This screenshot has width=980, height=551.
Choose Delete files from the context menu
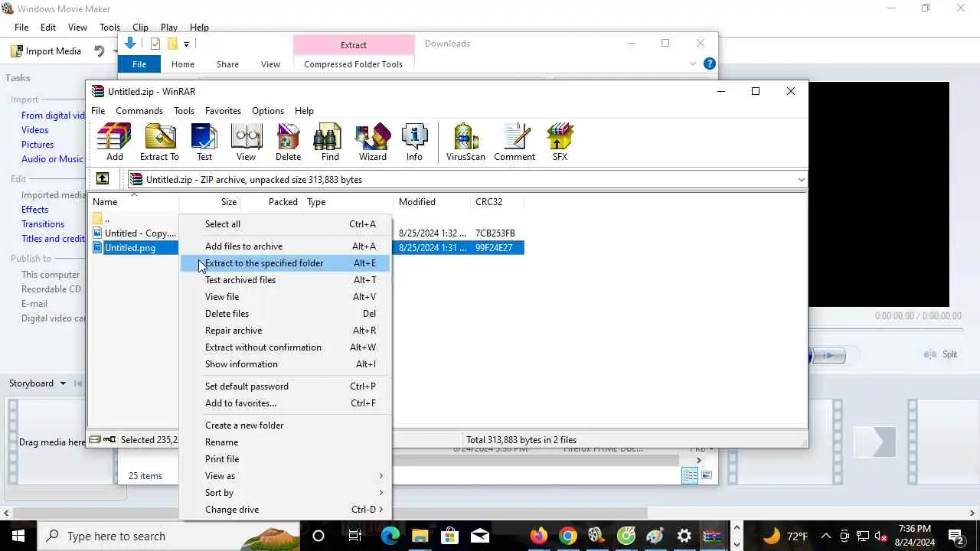click(x=285, y=314)
